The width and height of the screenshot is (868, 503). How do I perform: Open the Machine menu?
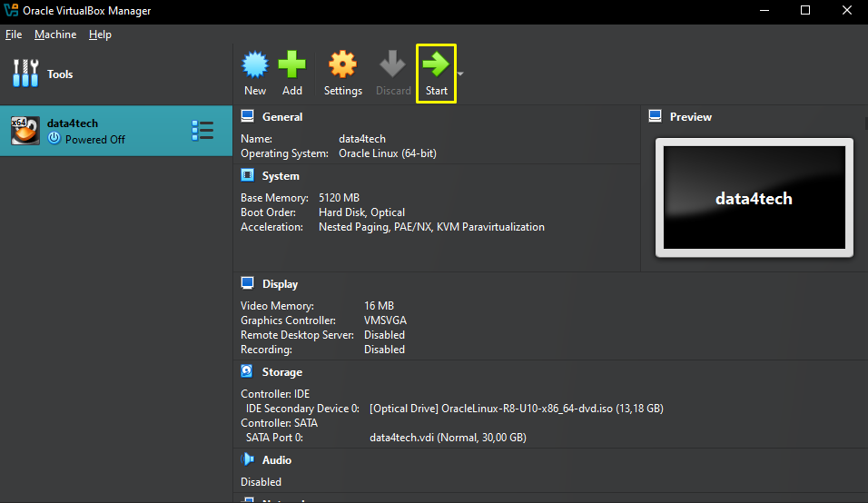(x=55, y=35)
